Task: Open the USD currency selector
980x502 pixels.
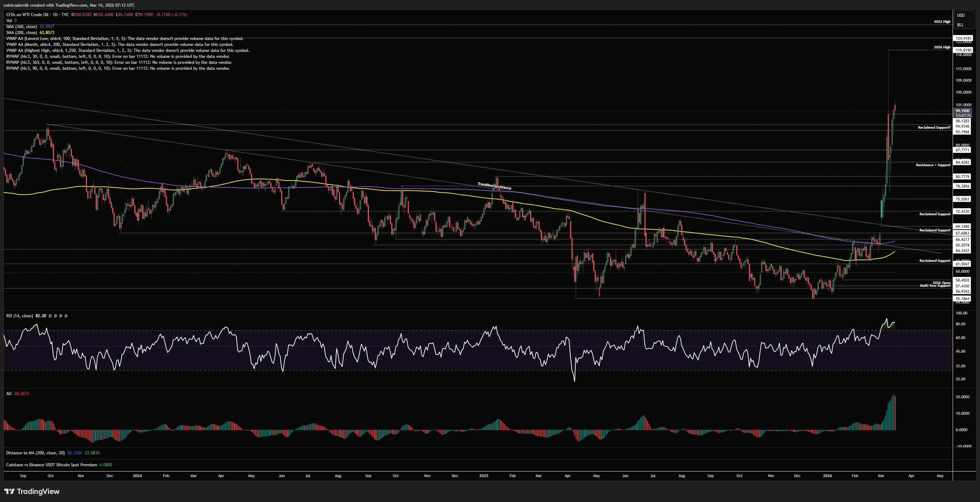Action: 961,15
